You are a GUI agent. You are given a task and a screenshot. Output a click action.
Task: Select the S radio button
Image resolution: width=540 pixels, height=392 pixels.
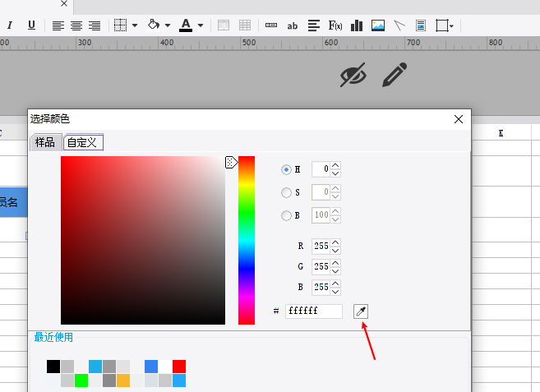[286, 192]
